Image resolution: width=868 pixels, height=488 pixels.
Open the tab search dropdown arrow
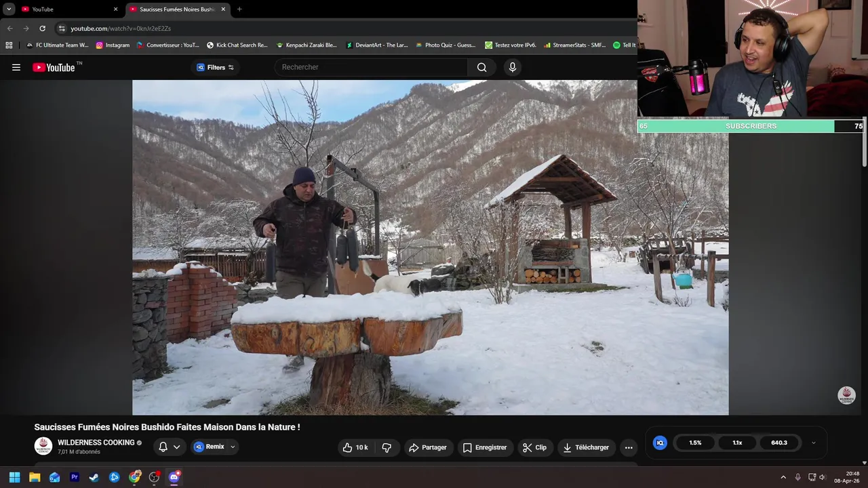tap(9, 9)
